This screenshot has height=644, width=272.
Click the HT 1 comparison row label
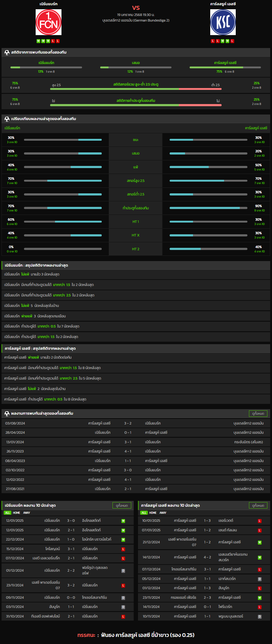(136, 222)
